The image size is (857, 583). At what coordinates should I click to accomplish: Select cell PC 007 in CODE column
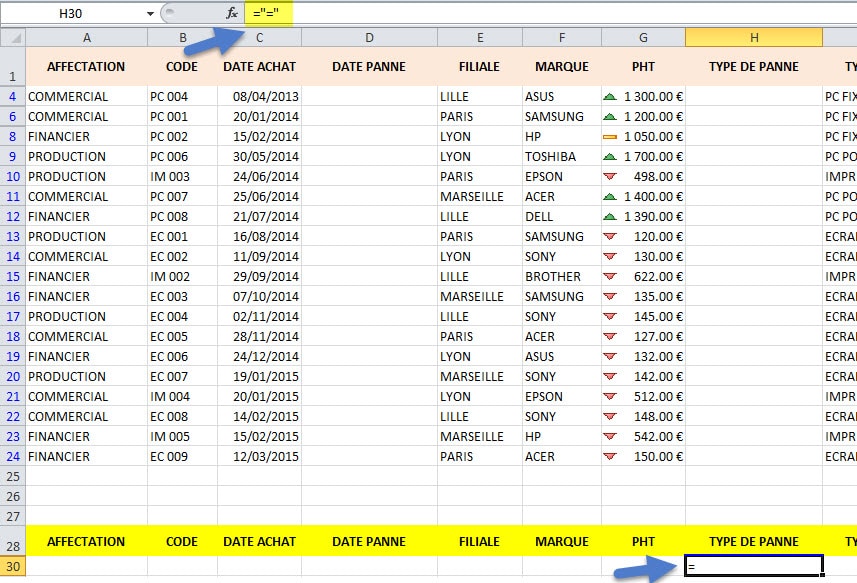pos(181,197)
